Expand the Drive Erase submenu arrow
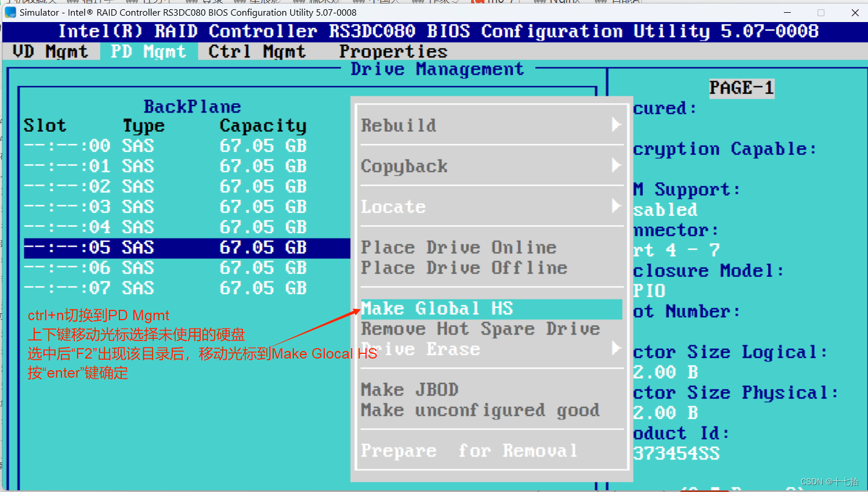 (616, 348)
